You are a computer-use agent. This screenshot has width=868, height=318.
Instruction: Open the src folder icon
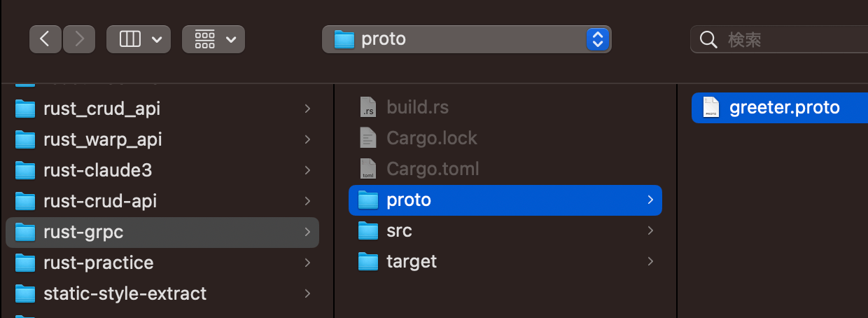click(367, 230)
